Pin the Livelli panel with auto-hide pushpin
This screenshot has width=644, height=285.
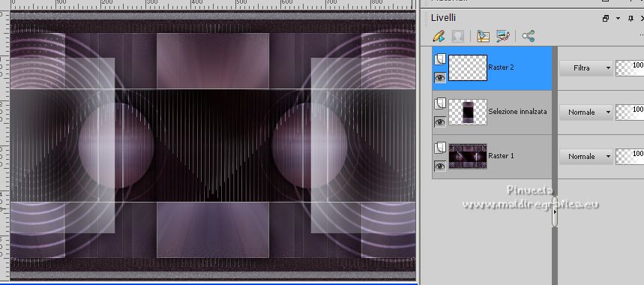[x=631, y=19]
